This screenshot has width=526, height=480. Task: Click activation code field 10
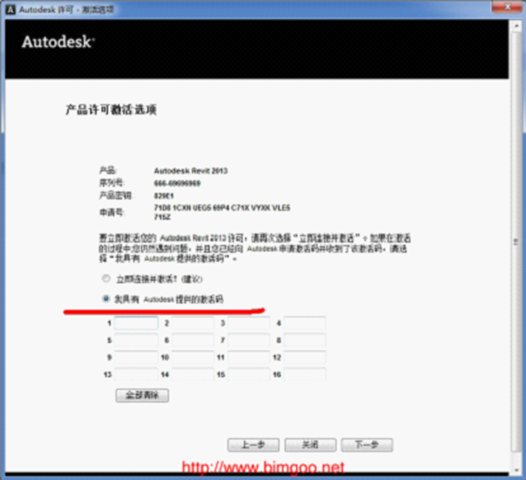(x=193, y=357)
